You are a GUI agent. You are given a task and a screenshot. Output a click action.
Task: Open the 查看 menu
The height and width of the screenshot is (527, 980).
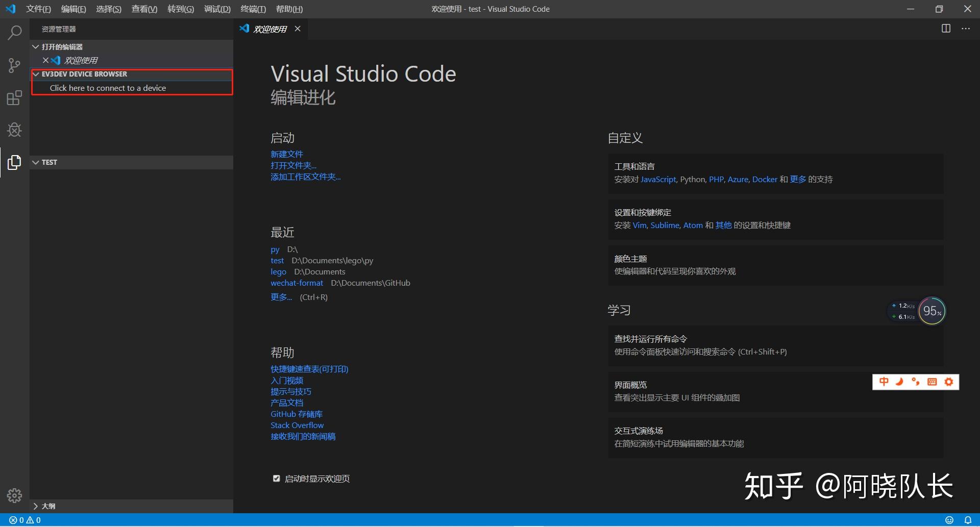pyautogui.click(x=143, y=9)
